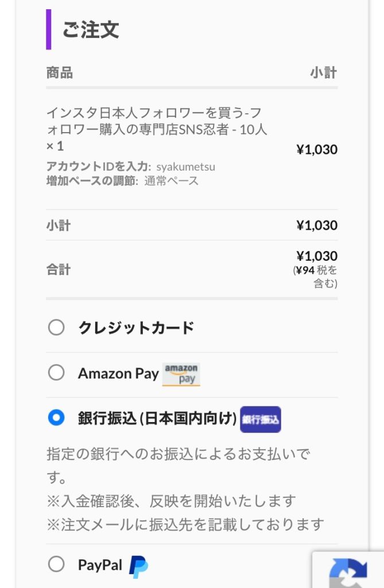This screenshot has width=384, height=588.
Task: Select the 銀行振込 radio button
Action: pyautogui.click(x=56, y=418)
